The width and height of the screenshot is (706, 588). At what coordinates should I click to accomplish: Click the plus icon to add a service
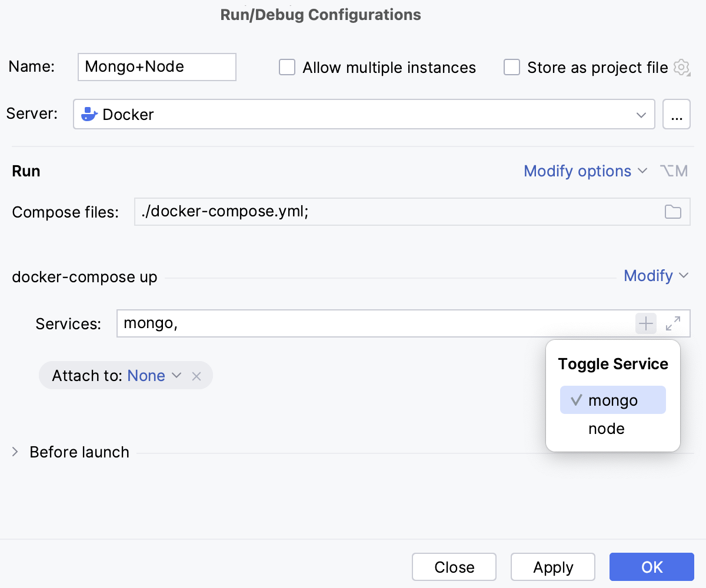coord(645,323)
